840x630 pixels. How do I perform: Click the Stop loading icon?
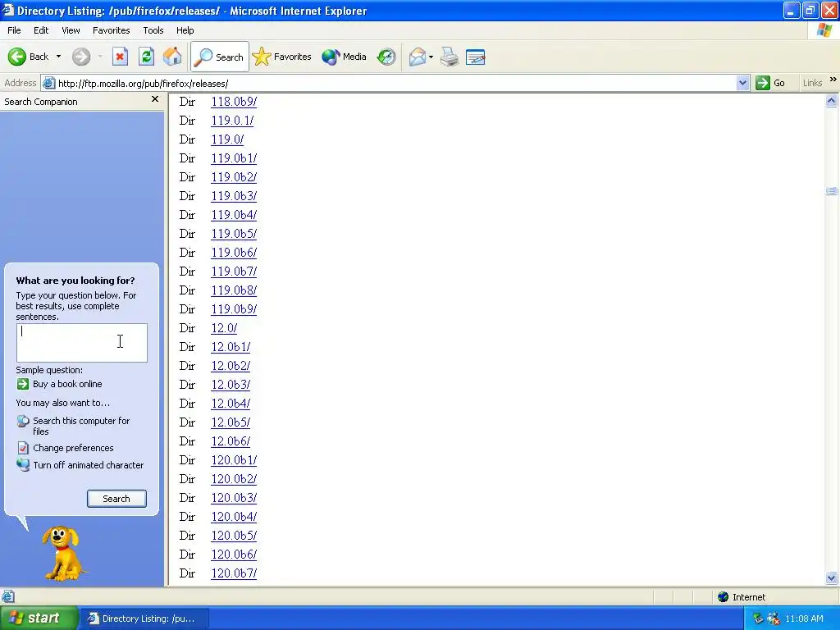pyautogui.click(x=120, y=57)
